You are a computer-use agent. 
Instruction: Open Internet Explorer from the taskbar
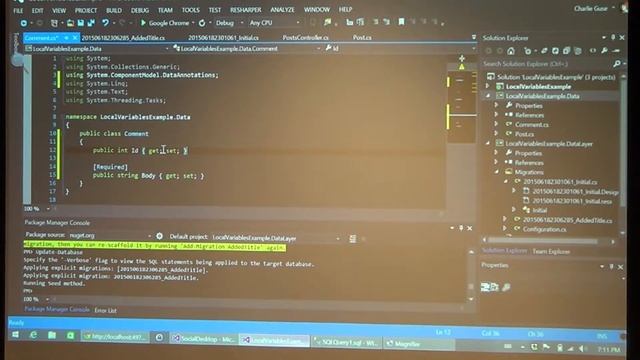[33, 335]
